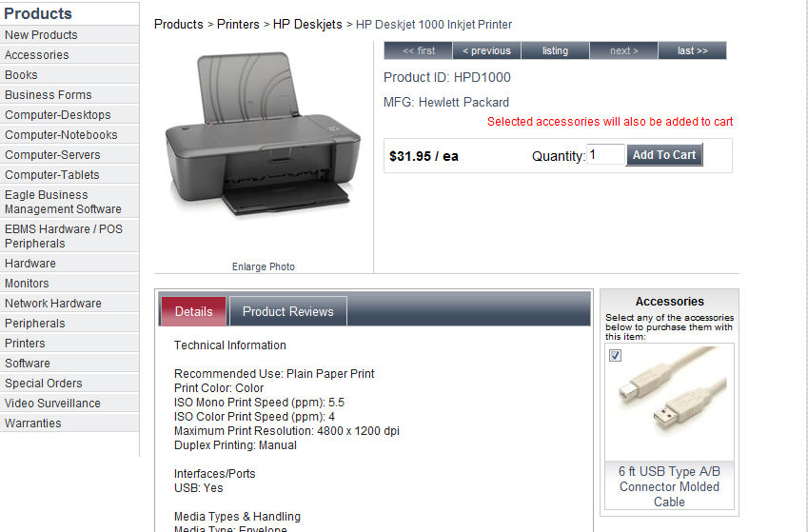Click the Add To Cart button
This screenshot has width=808, height=532.
(664, 155)
